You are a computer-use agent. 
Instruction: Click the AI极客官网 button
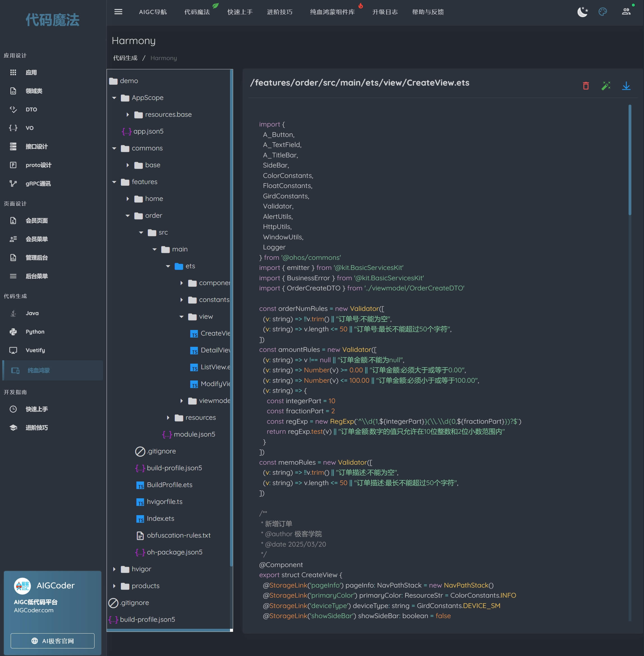pyautogui.click(x=52, y=641)
